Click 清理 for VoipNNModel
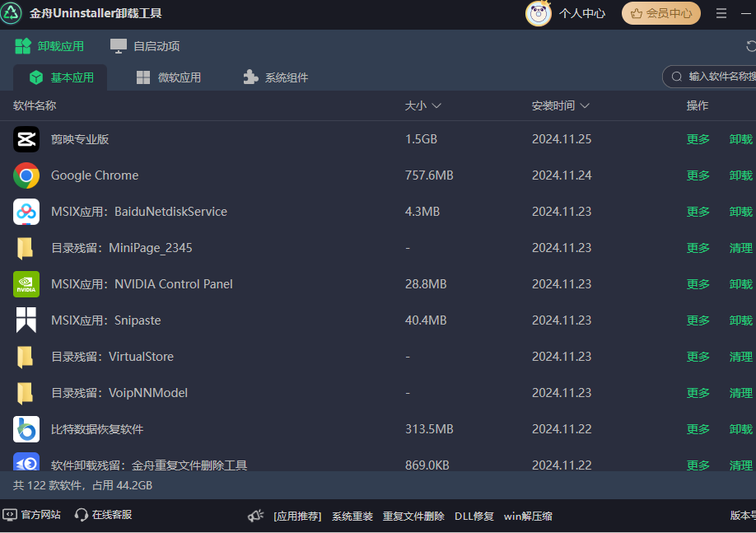This screenshot has width=756, height=533. [740, 393]
